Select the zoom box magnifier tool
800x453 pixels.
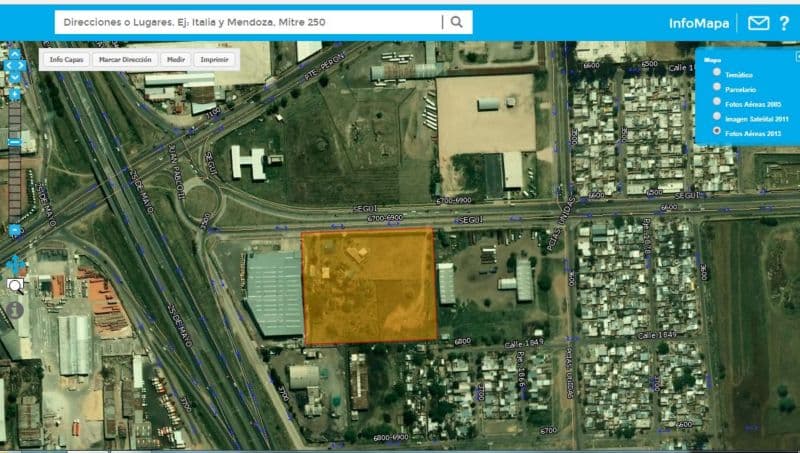coord(15,287)
